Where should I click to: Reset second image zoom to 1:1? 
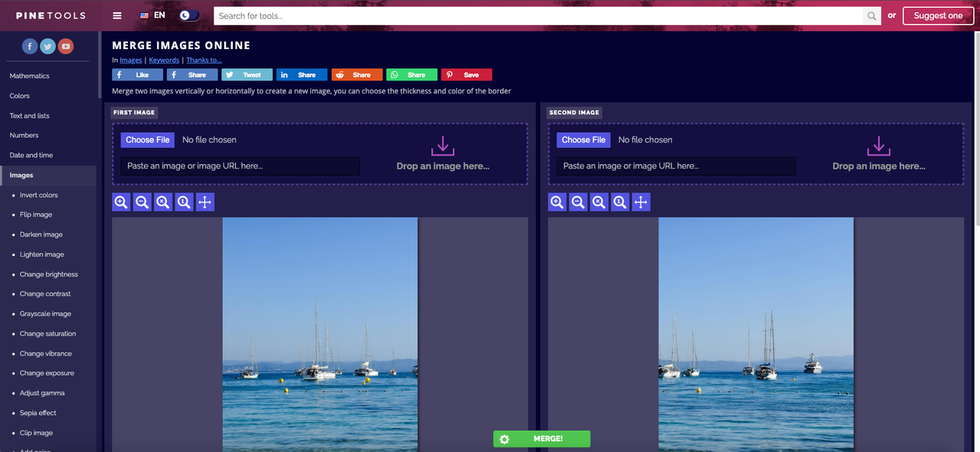coord(620,202)
